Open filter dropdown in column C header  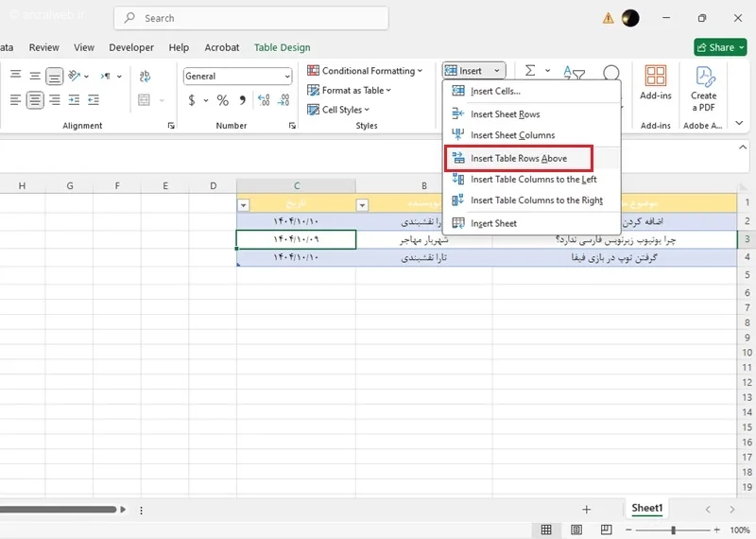(244, 205)
